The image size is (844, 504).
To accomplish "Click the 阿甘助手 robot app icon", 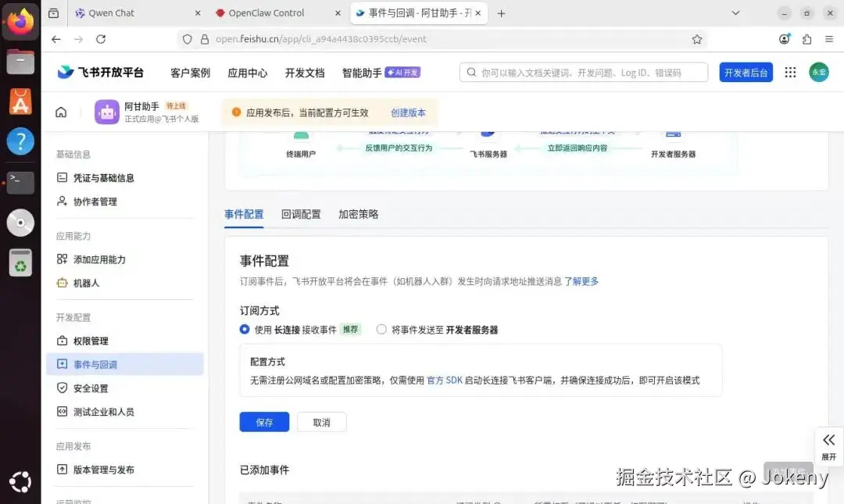I will click(x=106, y=112).
